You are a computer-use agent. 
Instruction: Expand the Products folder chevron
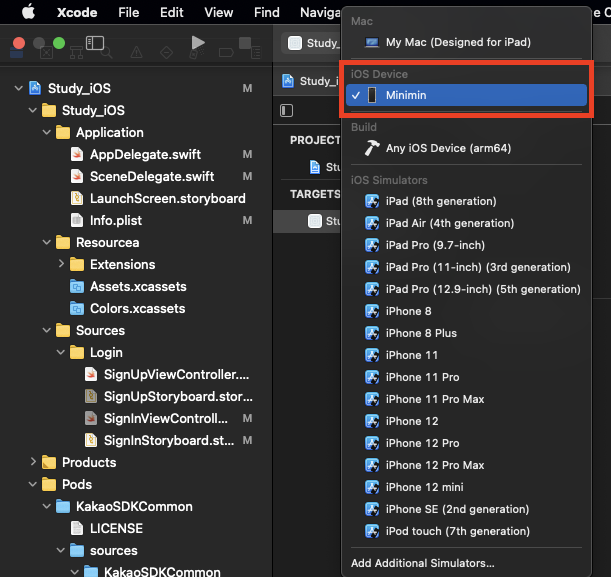[x=33, y=462]
